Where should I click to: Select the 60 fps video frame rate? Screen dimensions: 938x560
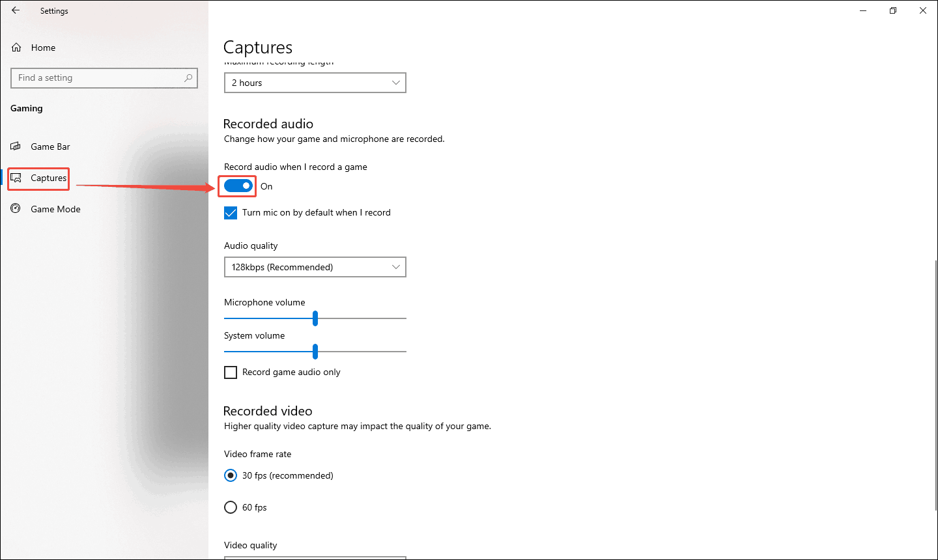pos(231,507)
